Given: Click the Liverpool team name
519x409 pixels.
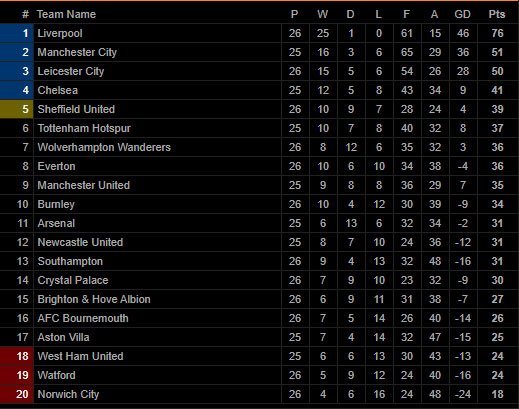Looking at the screenshot, I should pyautogui.click(x=60, y=33).
